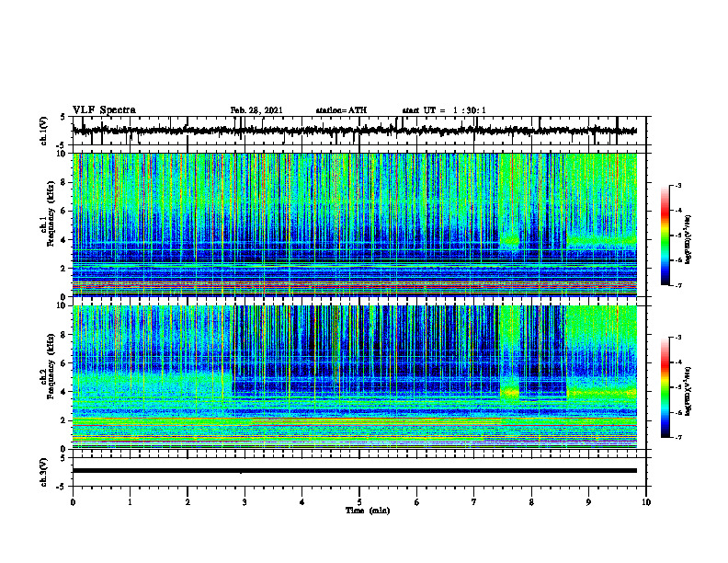The width and height of the screenshot is (728, 563).
Task: Click time tick label '8' on x-axis
Action: (531, 502)
